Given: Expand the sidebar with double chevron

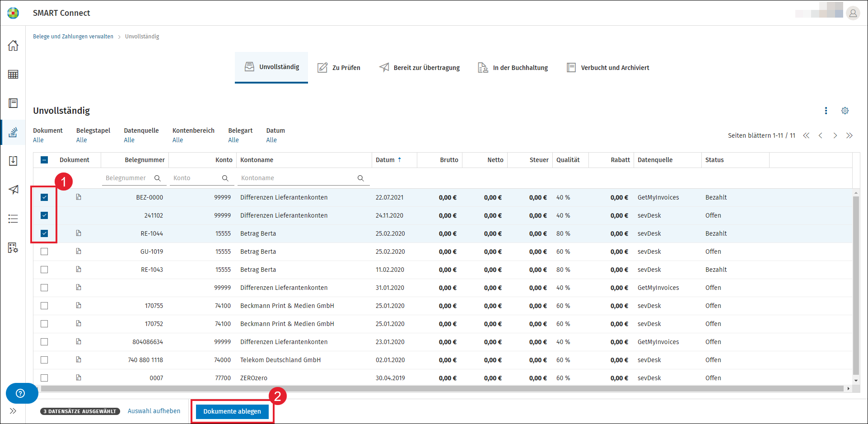Looking at the screenshot, I should [13, 411].
